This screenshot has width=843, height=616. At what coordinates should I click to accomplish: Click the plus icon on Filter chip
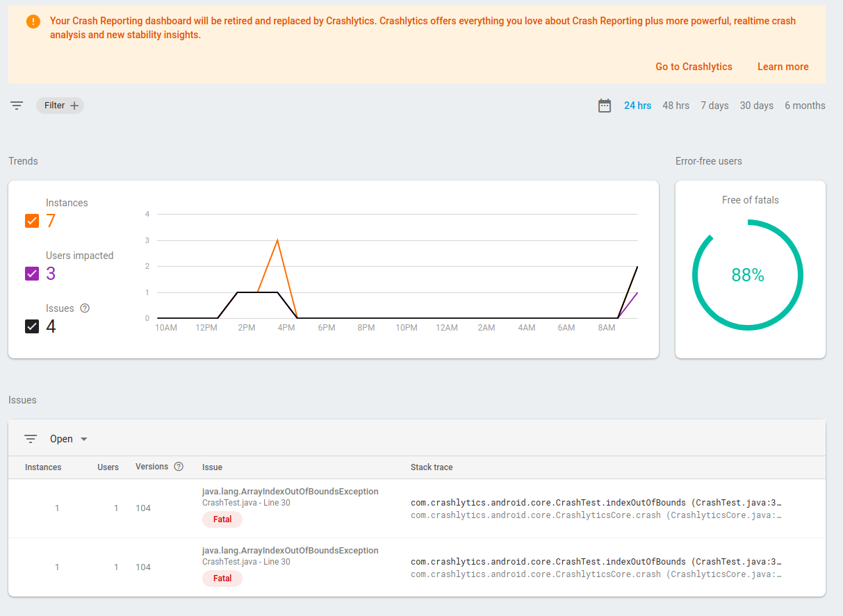(x=75, y=106)
